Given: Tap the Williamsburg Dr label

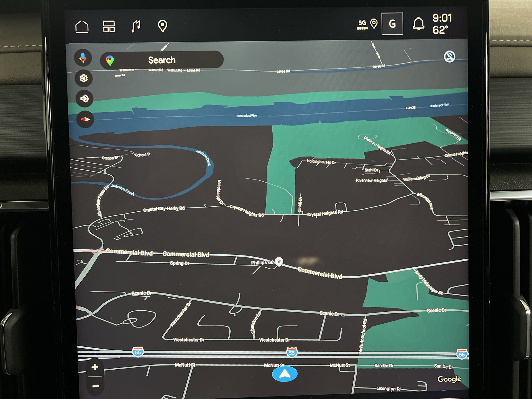Looking at the screenshot, I should [416, 178].
